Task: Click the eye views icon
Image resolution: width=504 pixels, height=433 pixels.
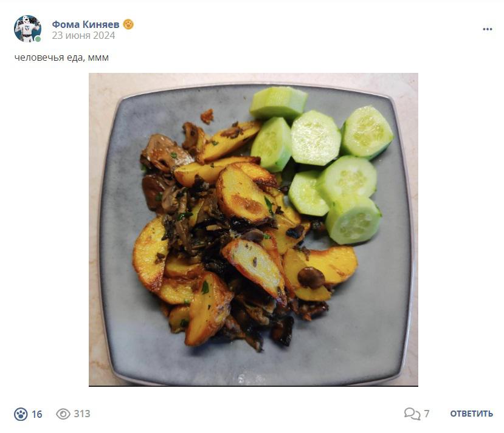Action: tap(63, 414)
